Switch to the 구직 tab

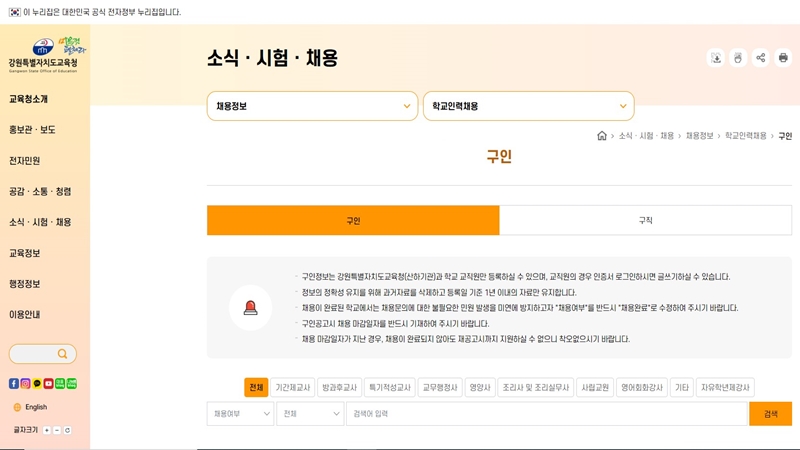(x=645, y=220)
